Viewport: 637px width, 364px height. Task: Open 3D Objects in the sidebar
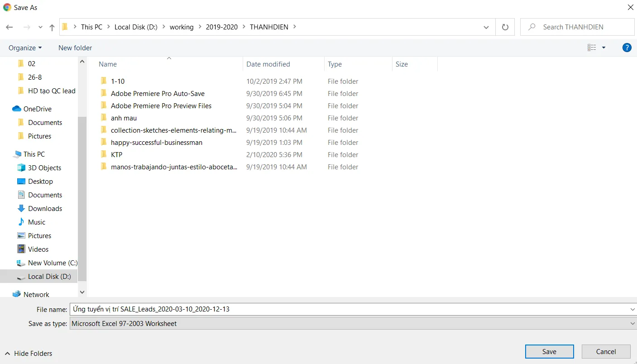[44, 168]
